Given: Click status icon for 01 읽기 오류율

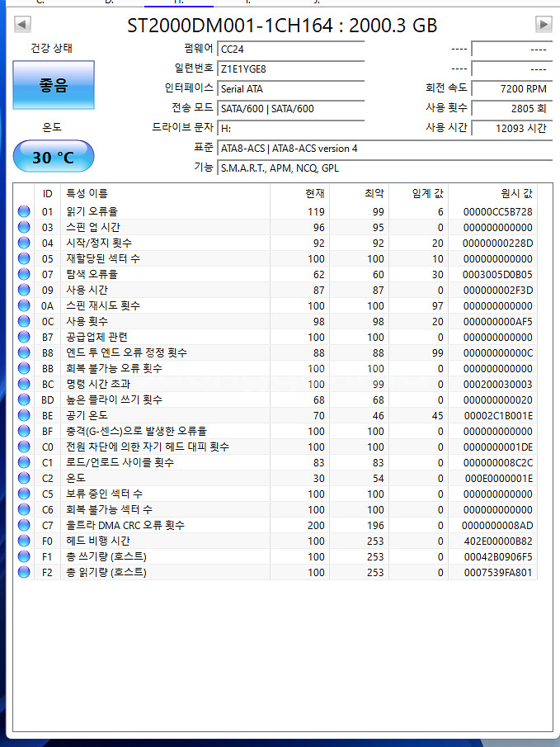Looking at the screenshot, I should click(x=24, y=211).
